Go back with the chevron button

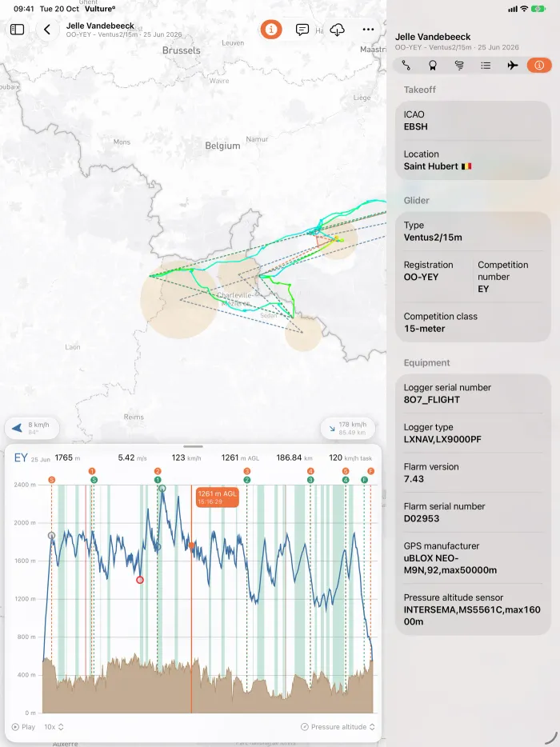click(47, 30)
